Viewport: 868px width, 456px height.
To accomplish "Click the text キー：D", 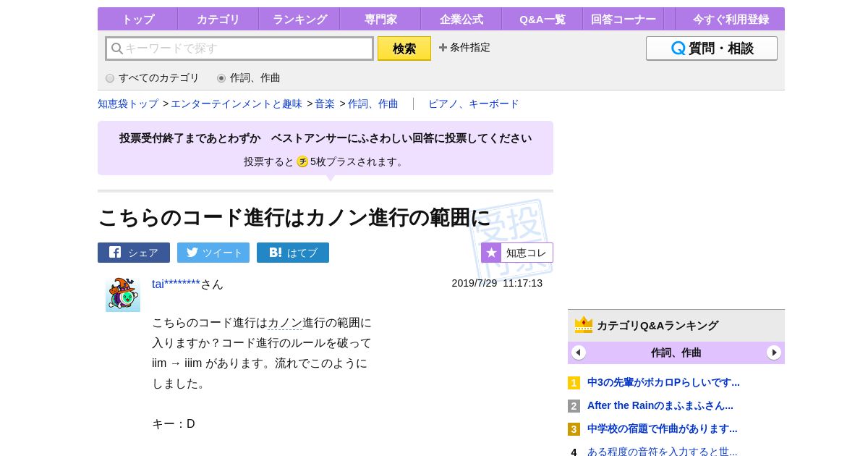I will (174, 424).
